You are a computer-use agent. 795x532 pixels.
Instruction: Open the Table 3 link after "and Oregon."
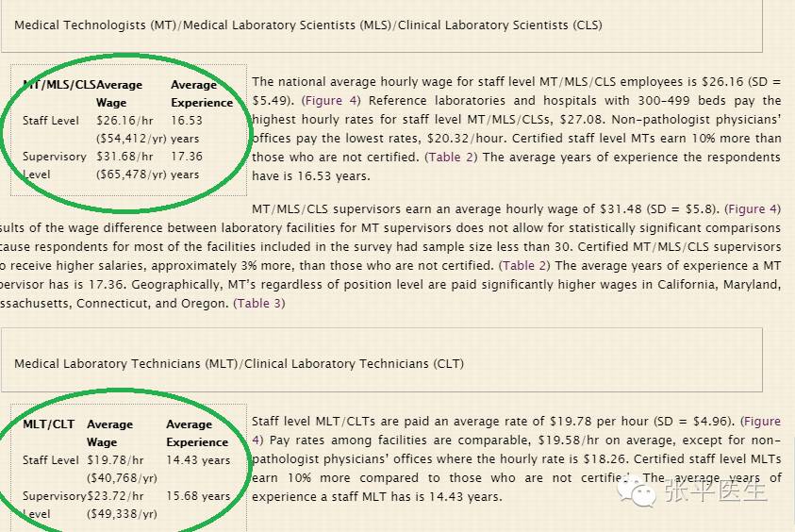(259, 304)
